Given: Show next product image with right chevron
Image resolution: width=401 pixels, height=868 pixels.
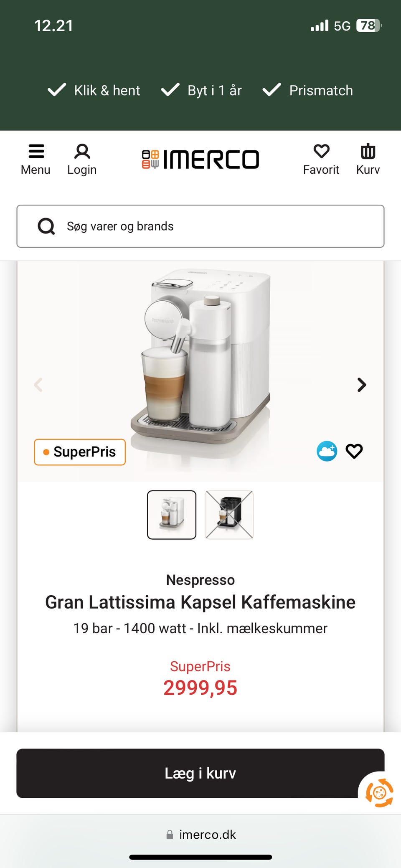Looking at the screenshot, I should [362, 385].
